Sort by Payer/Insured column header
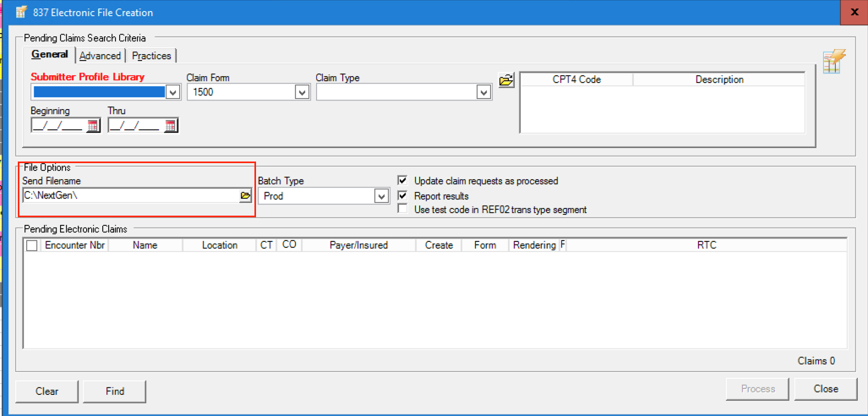This screenshot has width=868, height=416. click(x=358, y=245)
